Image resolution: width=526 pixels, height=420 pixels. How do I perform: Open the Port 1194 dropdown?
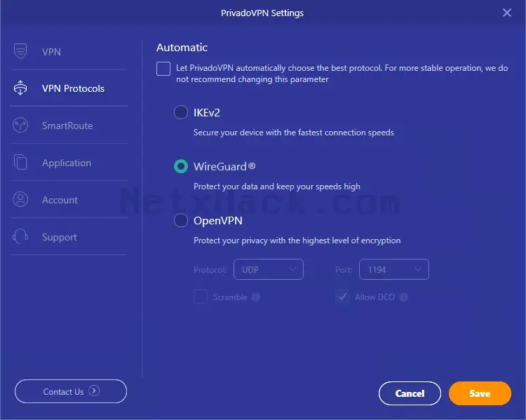coord(394,269)
